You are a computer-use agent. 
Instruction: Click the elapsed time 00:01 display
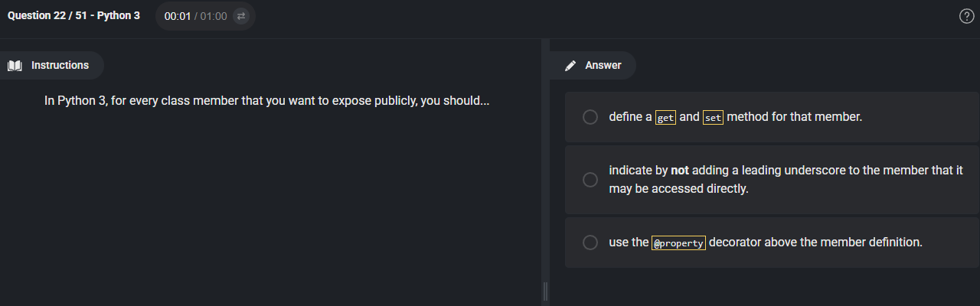point(178,16)
